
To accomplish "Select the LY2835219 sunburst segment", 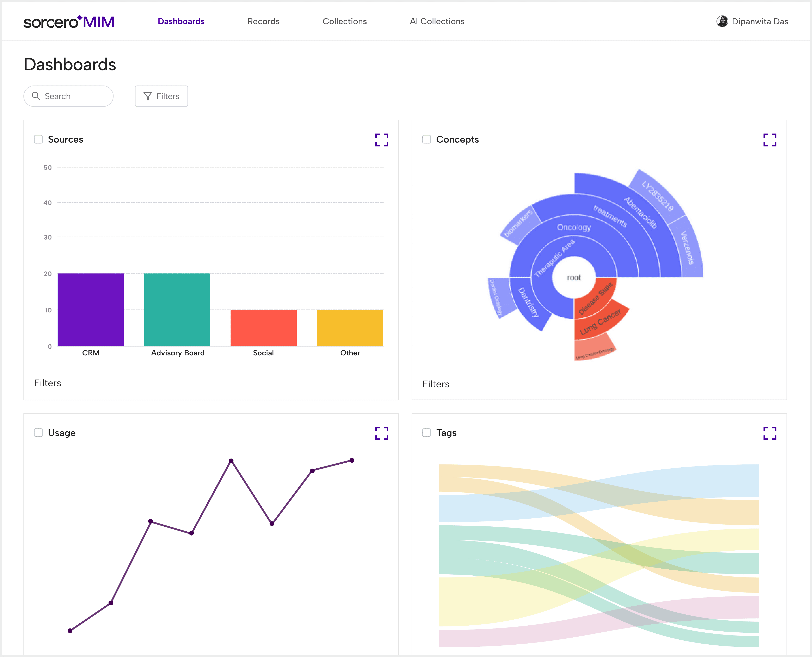I will (658, 196).
